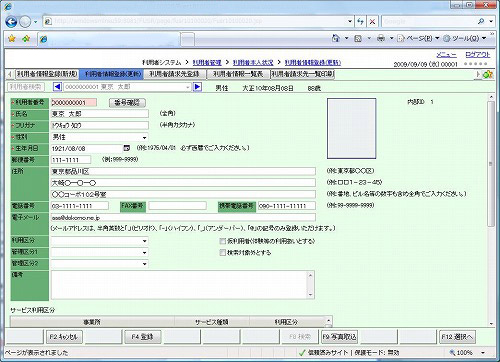The image size is (500, 362).
Task: Click the 事業所 column header
Action: pyautogui.click(x=92, y=322)
